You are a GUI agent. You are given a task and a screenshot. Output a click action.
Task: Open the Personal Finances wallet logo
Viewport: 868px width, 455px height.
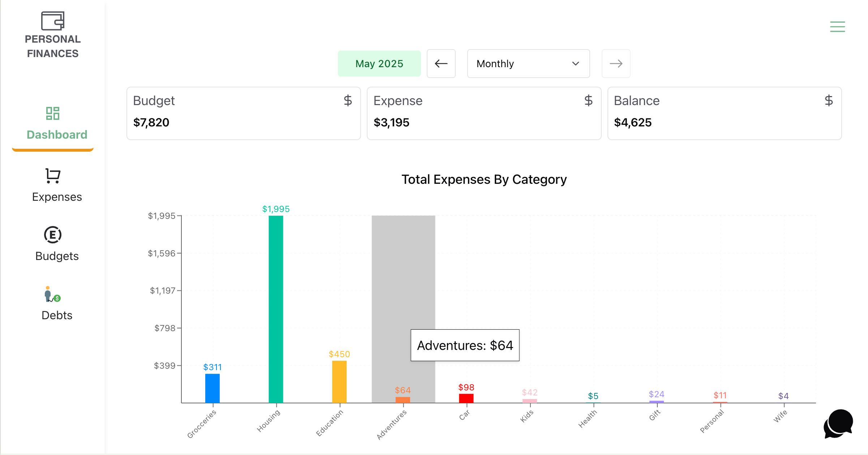53,22
